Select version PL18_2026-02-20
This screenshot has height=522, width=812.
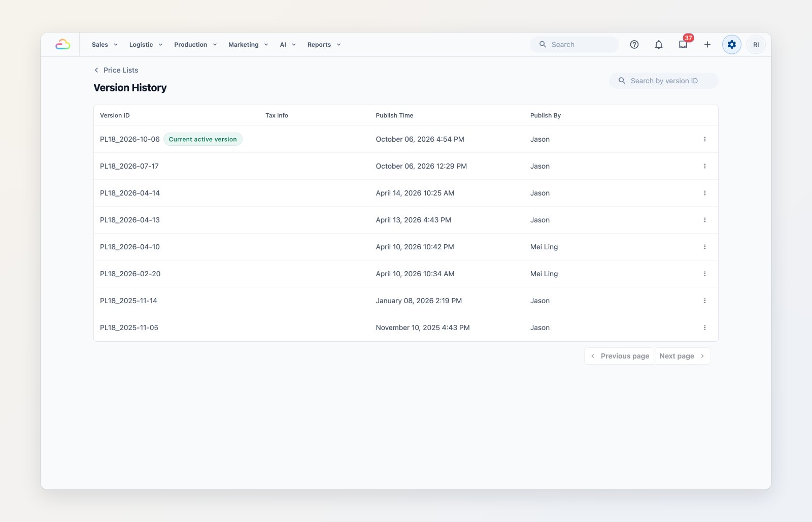130,274
